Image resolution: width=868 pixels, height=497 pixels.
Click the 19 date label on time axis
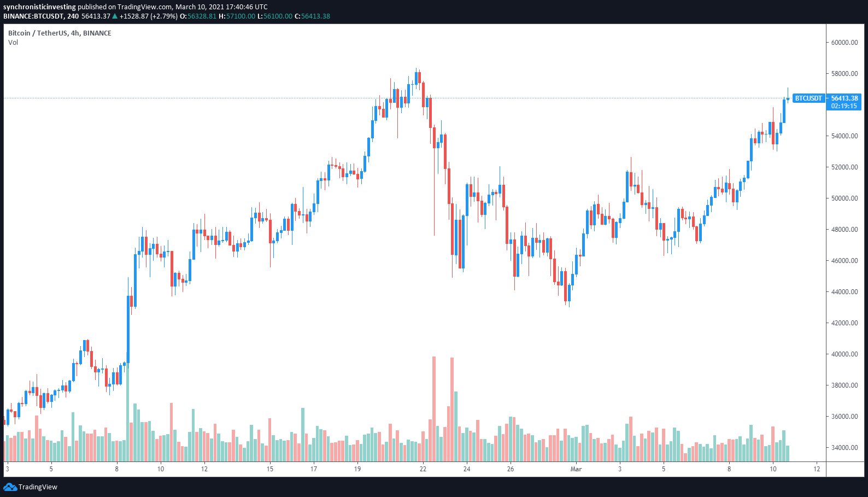click(357, 469)
